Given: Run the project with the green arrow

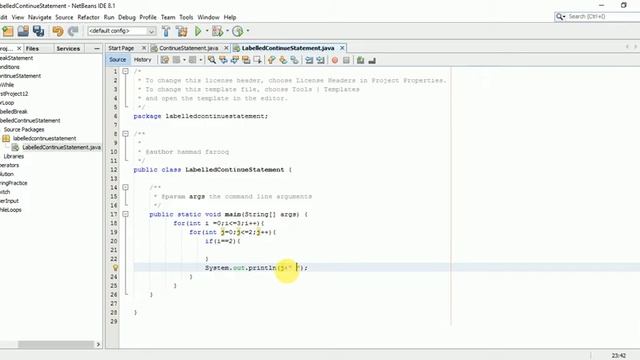Looking at the screenshot, I should pos(198,31).
